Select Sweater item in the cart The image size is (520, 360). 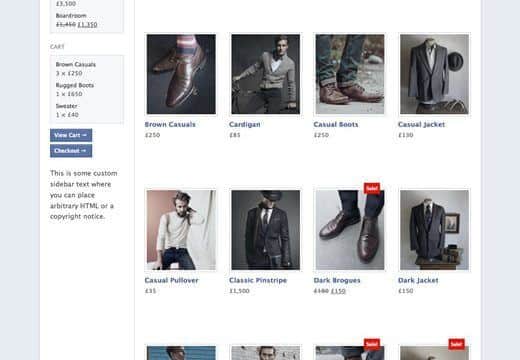click(x=66, y=106)
